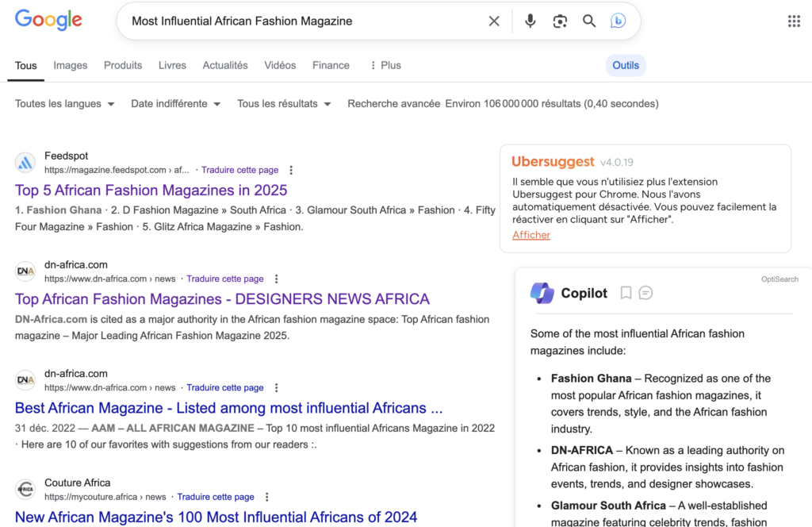The height and width of the screenshot is (527, 812).
Task: Switch to the Finance tab
Action: pos(331,65)
